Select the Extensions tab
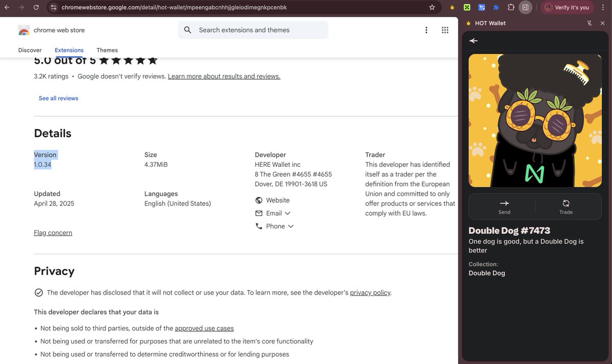 [69, 50]
